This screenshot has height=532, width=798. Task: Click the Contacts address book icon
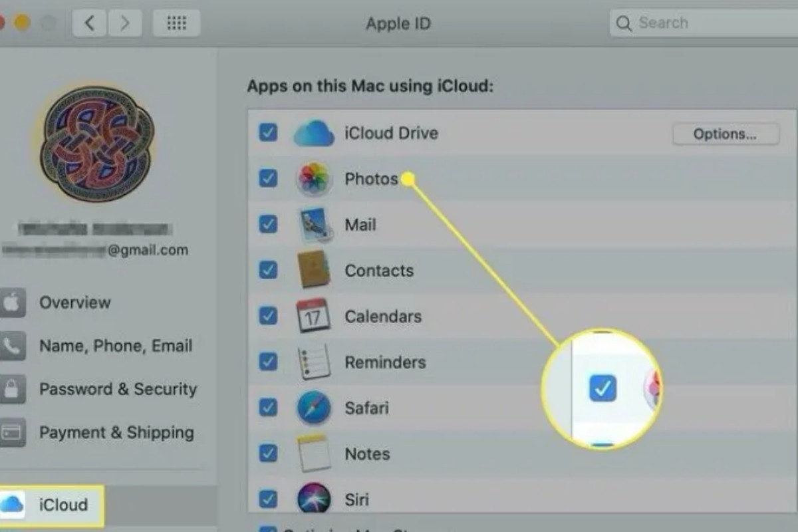click(313, 271)
